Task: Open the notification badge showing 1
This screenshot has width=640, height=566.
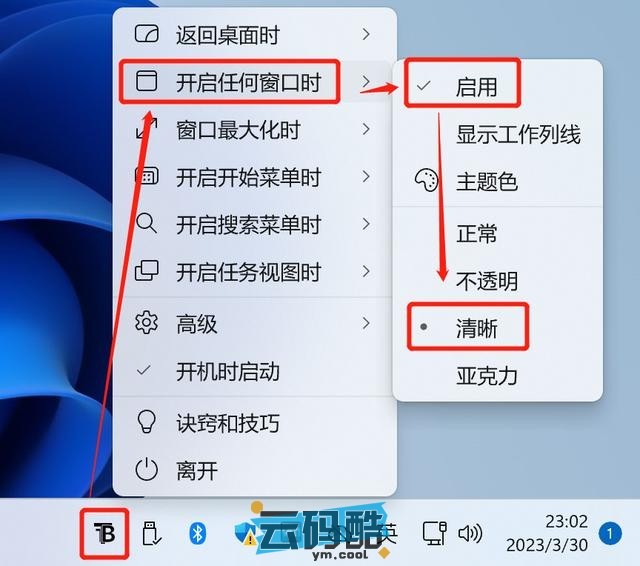Action: [x=610, y=533]
